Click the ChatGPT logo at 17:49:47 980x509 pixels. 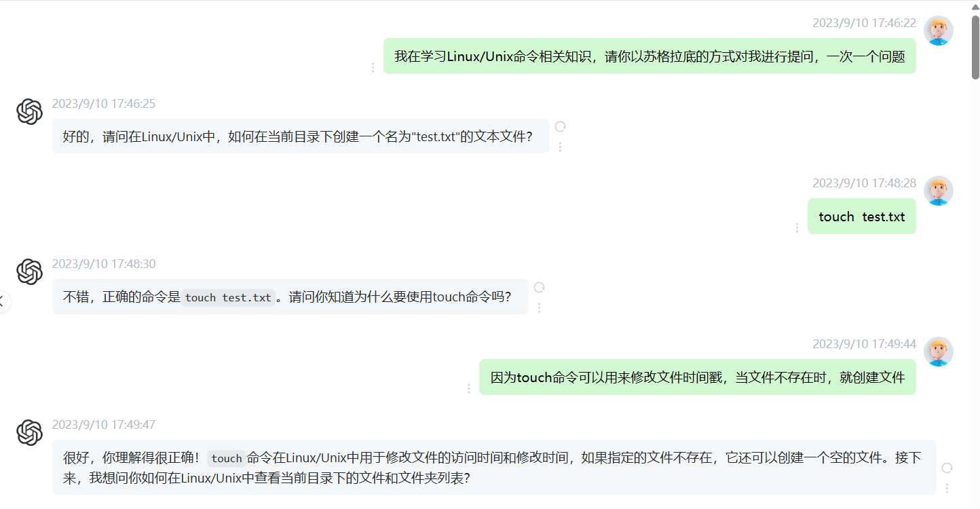pyautogui.click(x=30, y=432)
